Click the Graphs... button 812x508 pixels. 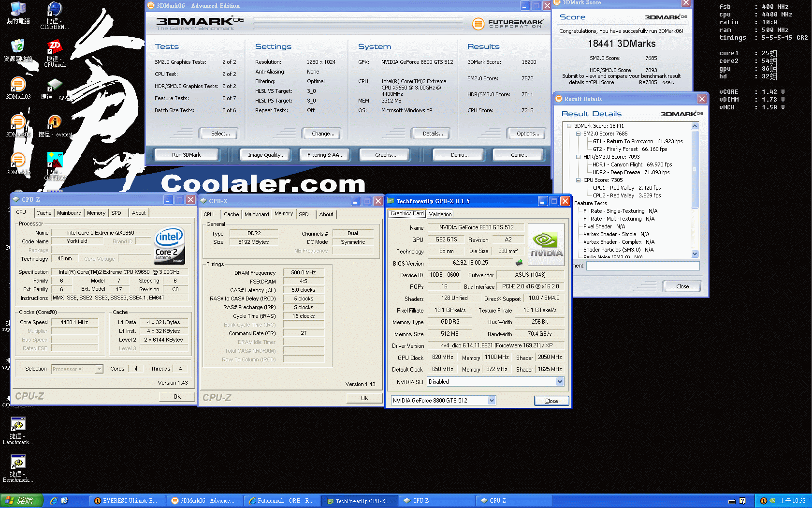(385, 155)
